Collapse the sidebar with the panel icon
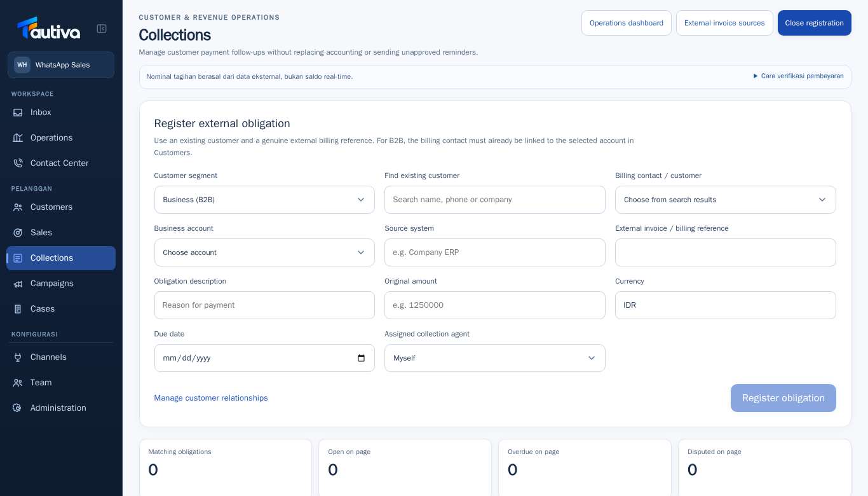The image size is (868, 496). [102, 29]
